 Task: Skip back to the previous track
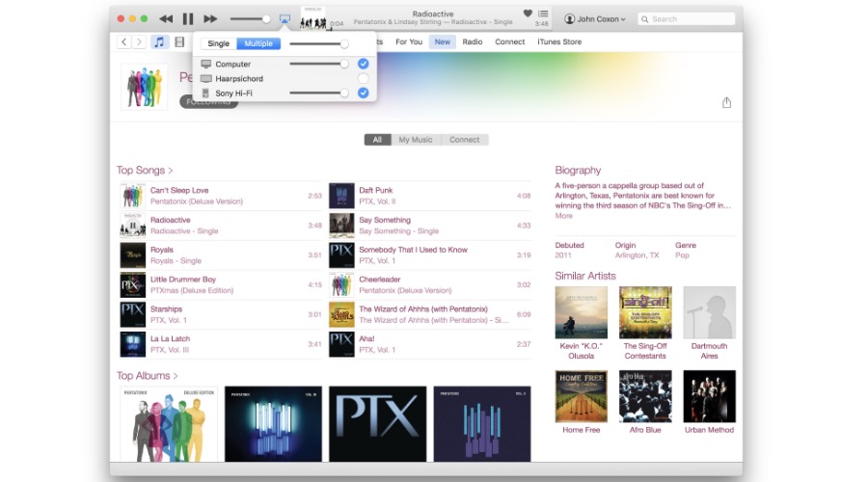tap(166, 19)
